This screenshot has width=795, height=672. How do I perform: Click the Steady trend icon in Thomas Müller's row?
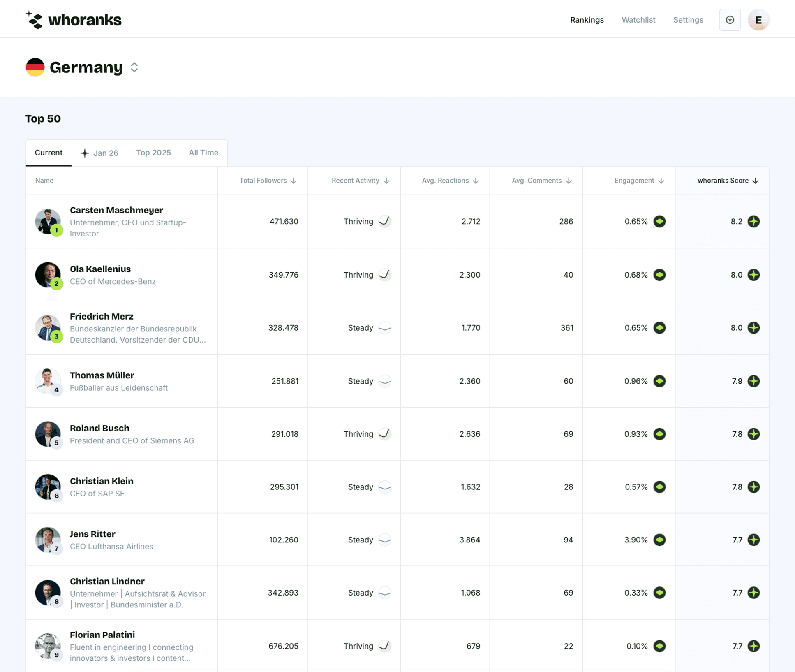point(385,381)
